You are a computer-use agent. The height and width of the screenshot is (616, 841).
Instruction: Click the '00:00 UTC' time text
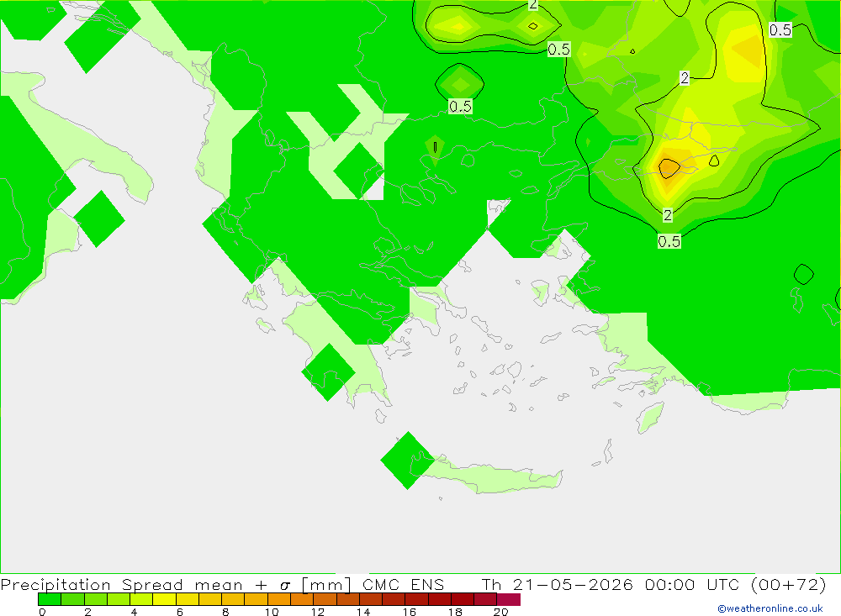(x=692, y=584)
